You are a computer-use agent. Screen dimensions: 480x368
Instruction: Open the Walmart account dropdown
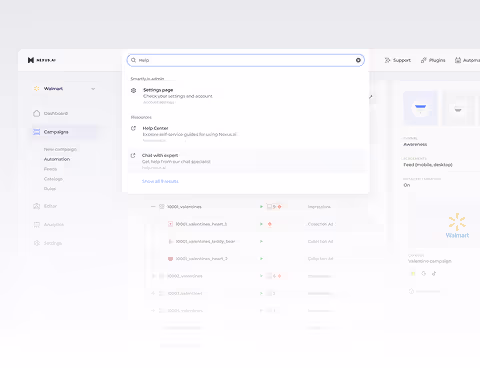coord(65,89)
